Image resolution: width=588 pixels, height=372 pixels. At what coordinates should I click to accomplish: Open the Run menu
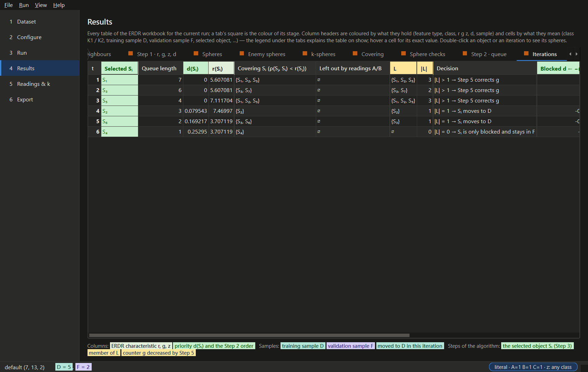pos(24,5)
